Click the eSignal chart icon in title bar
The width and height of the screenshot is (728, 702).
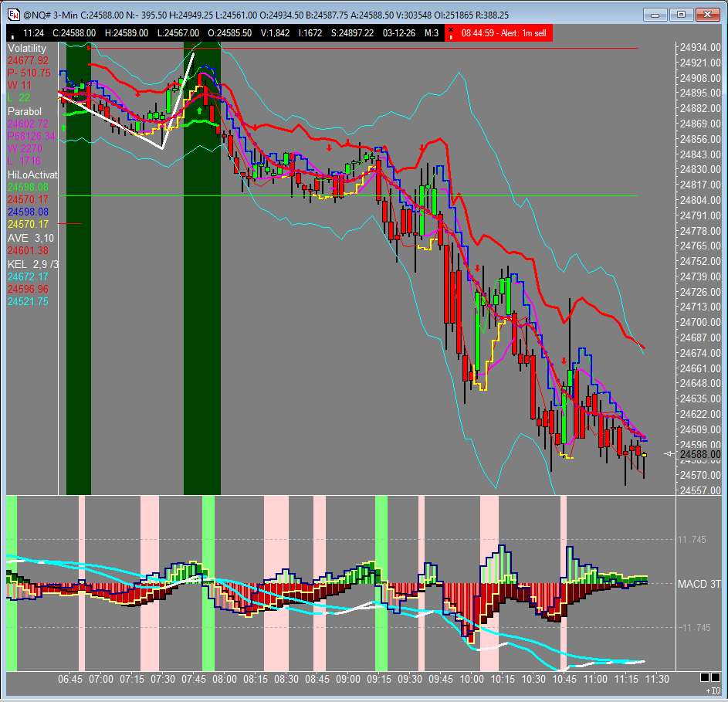pyautogui.click(x=13, y=14)
